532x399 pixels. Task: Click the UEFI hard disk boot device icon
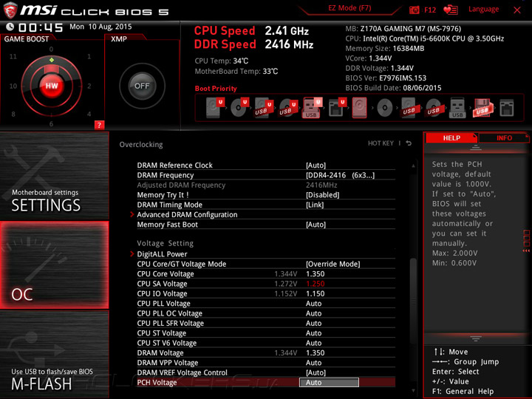click(215, 108)
